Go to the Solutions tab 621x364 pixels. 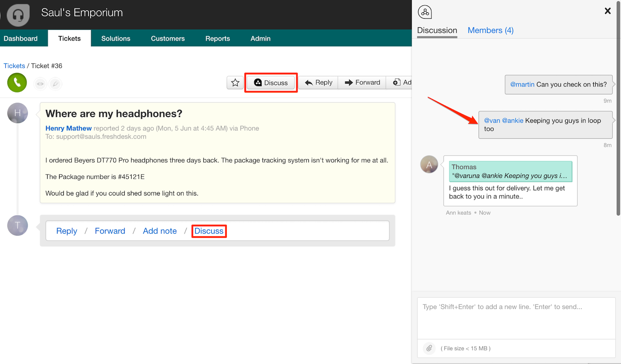(x=116, y=38)
